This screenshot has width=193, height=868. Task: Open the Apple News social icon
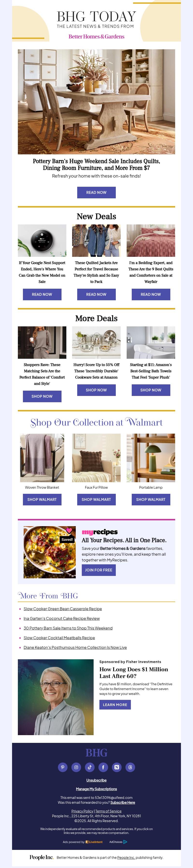tap(117, 767)
